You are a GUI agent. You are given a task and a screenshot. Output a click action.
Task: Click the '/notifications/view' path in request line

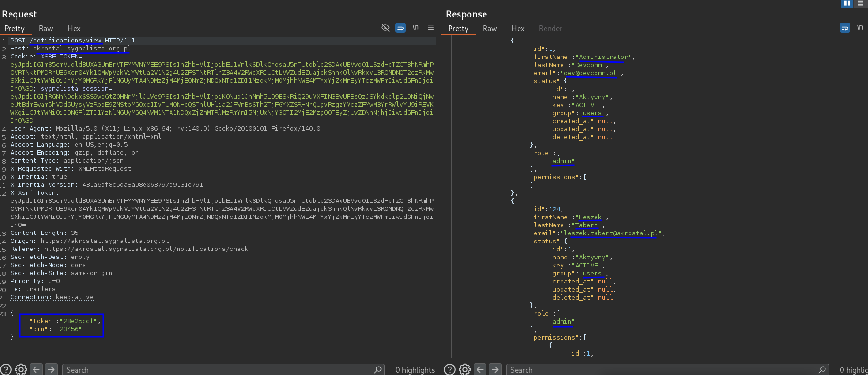(65, 41)
